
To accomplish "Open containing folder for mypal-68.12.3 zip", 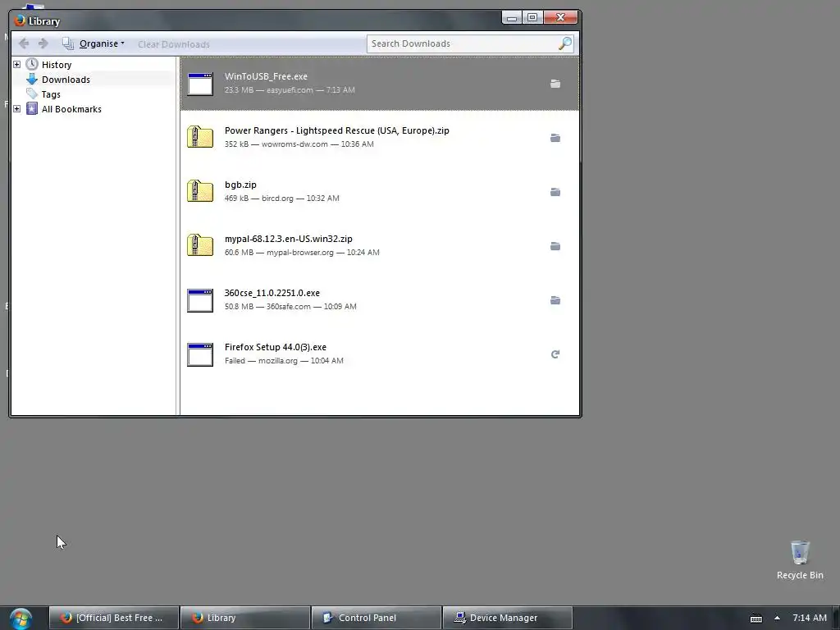I will (x=555, y=246).
